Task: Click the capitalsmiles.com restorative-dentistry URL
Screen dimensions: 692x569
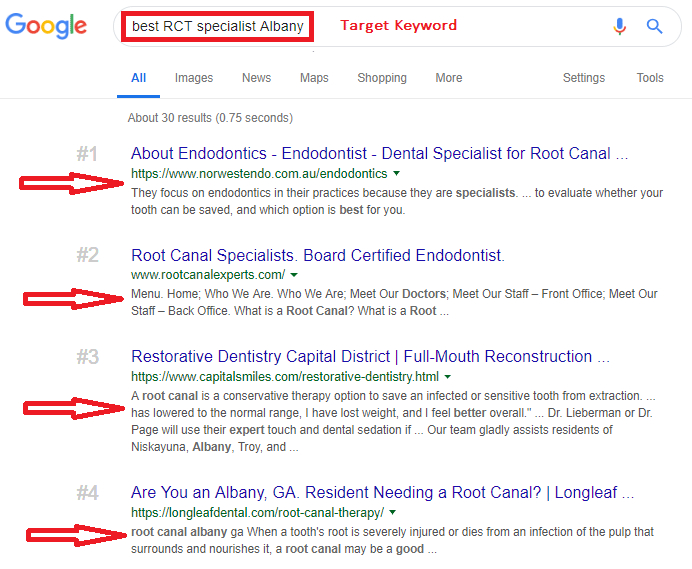Action: tap(285, 377)
